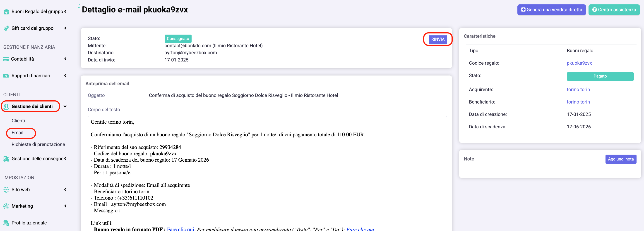Image resolution: width=644 pixels, height=231 pixels.
Task: Click the RINVIA button
Action: (x=438, y=39)
